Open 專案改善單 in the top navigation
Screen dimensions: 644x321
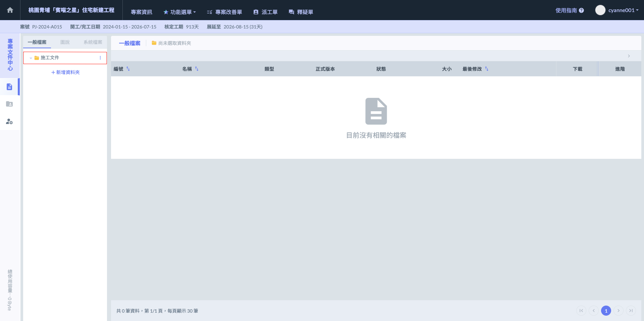224,12
